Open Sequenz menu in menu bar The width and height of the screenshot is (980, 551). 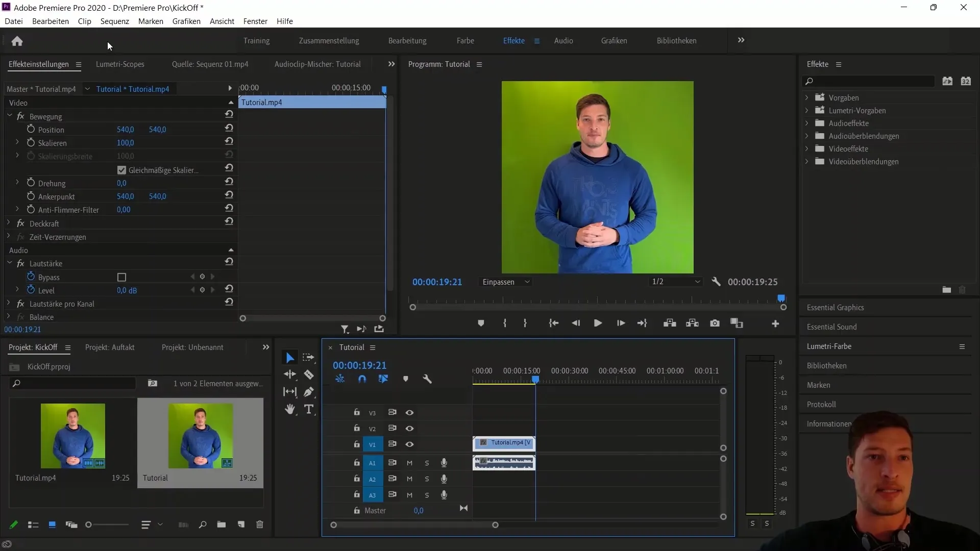click(x=114, y=21)
